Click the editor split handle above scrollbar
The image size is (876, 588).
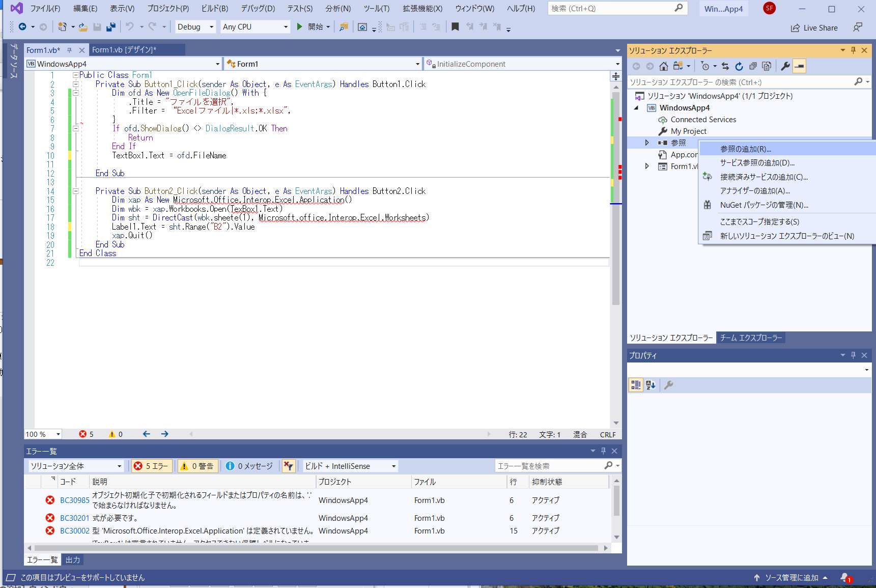(x=616, y=76)
